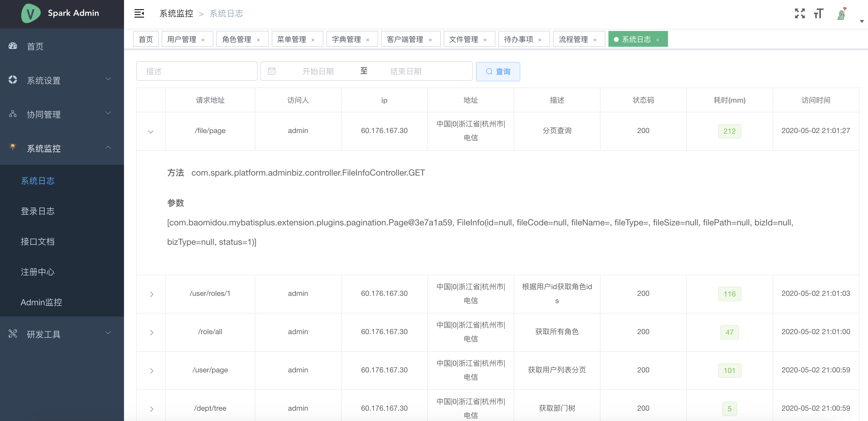Viewport: 868px width, 421px height.
Task: Close the 菜单管理 tab
Action: click(x=313, y=40)
